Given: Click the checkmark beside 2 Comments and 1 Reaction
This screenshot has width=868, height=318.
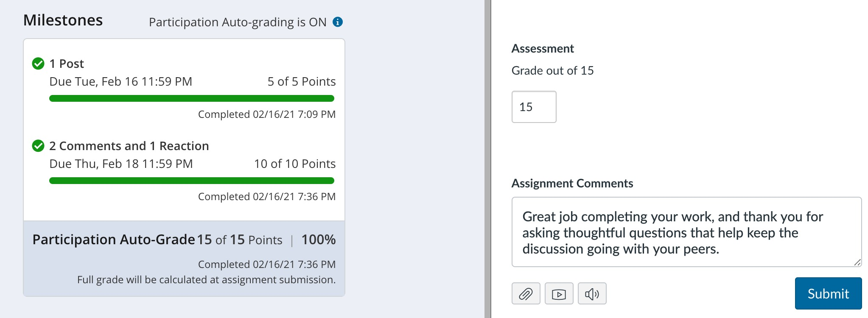Looking at the screenshot, I should pyautogui.click(x=38, y=146).
